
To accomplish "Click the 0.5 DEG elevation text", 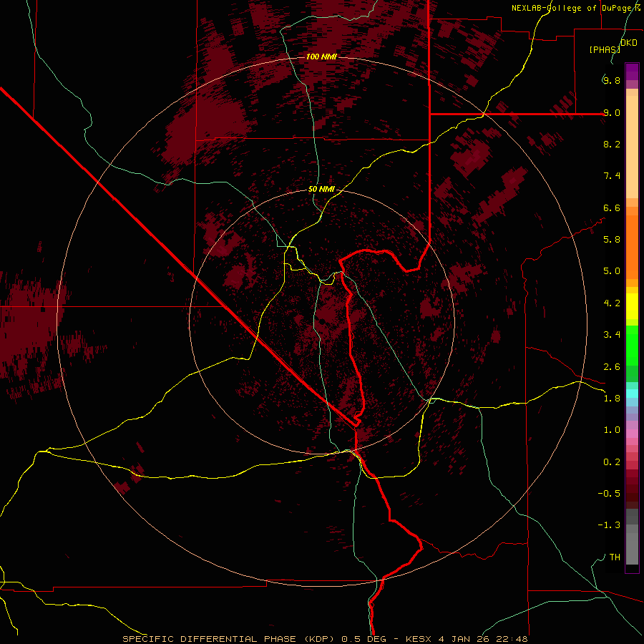I will pyautogui.click(x=364, y=639).
